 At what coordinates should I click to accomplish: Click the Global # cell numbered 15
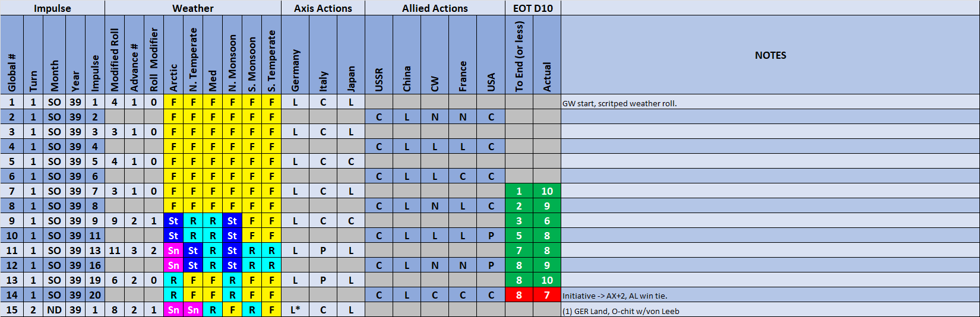click(12, 310)
